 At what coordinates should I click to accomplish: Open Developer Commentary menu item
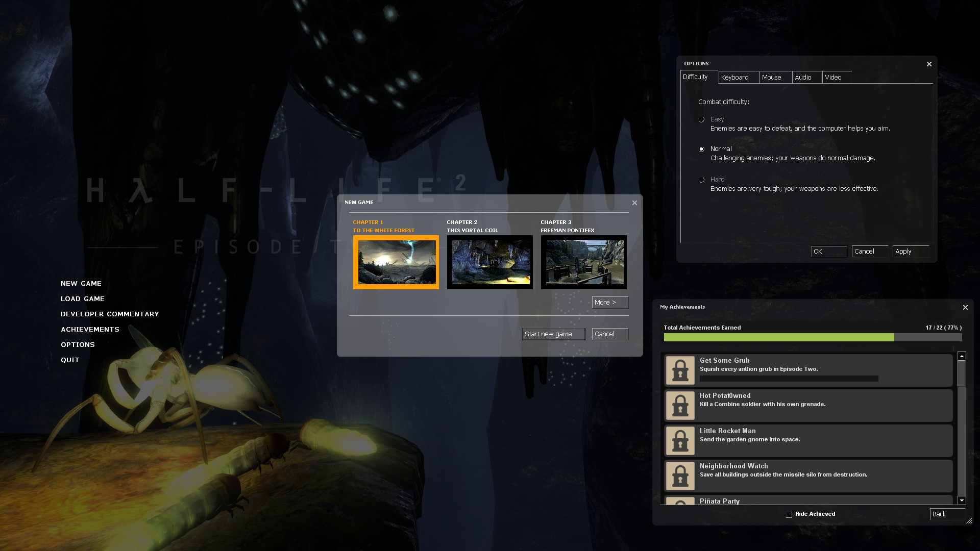[x=110, y=314]
